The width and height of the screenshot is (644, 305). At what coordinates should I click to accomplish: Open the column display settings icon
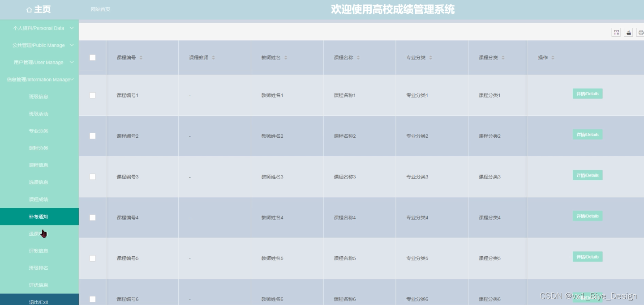616,32
